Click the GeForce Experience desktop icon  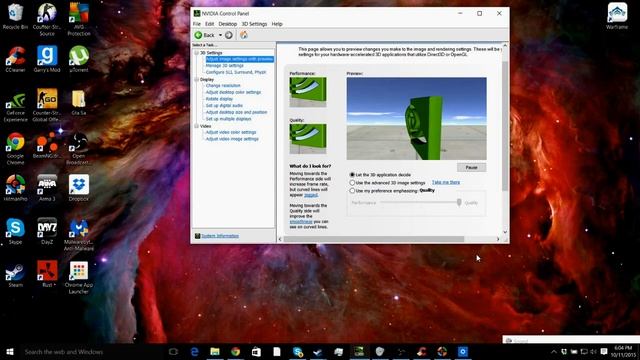(x=15, y=100)
